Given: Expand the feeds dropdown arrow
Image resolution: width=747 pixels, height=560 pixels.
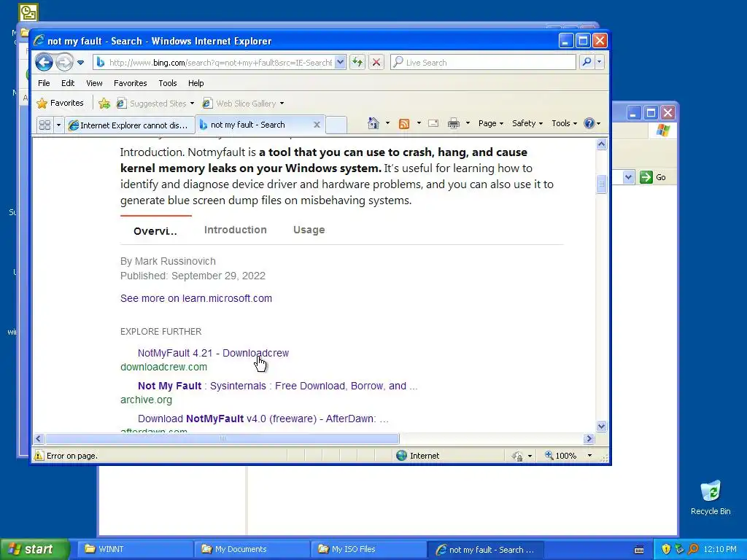Looking at the screenshot, I should click(419, 123).
